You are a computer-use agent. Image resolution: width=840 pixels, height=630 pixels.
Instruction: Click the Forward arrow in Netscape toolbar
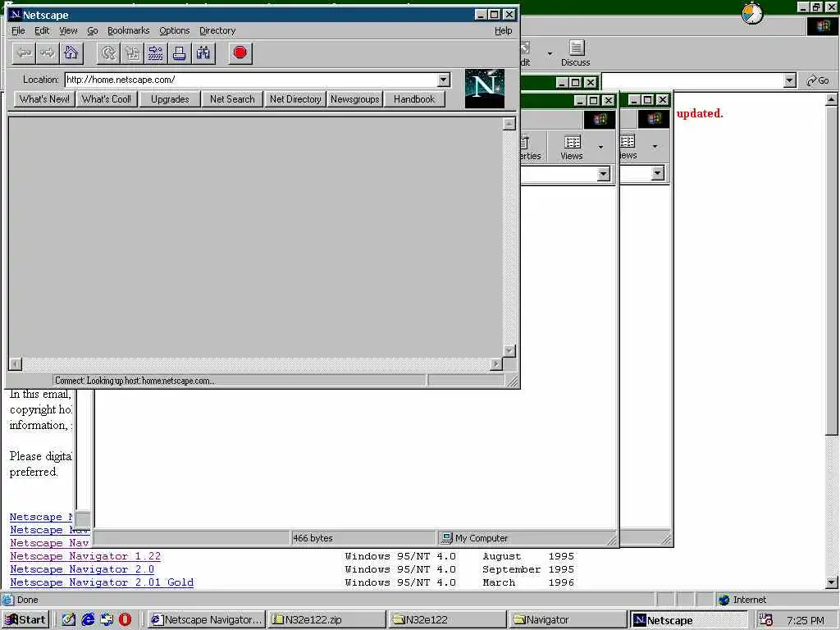click(47, 53)
